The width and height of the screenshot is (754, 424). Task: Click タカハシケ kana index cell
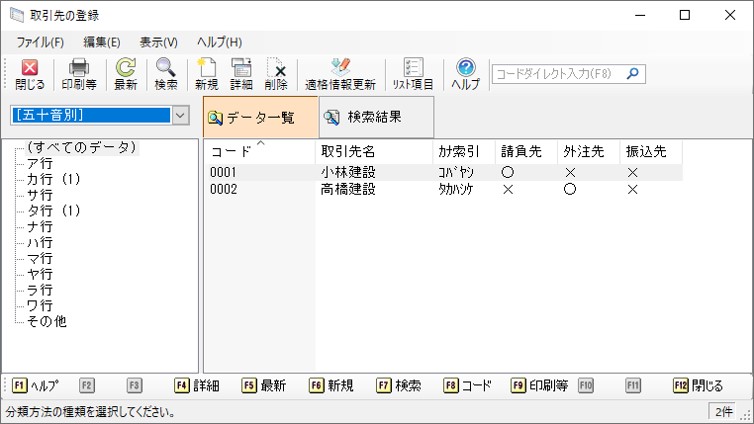tap(456, 189)
